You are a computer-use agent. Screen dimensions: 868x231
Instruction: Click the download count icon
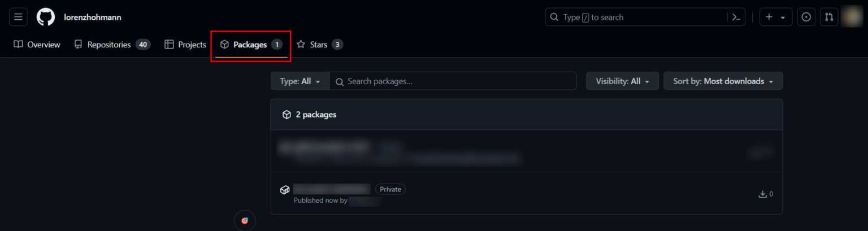pyautogui.click(x=762, y=194)
